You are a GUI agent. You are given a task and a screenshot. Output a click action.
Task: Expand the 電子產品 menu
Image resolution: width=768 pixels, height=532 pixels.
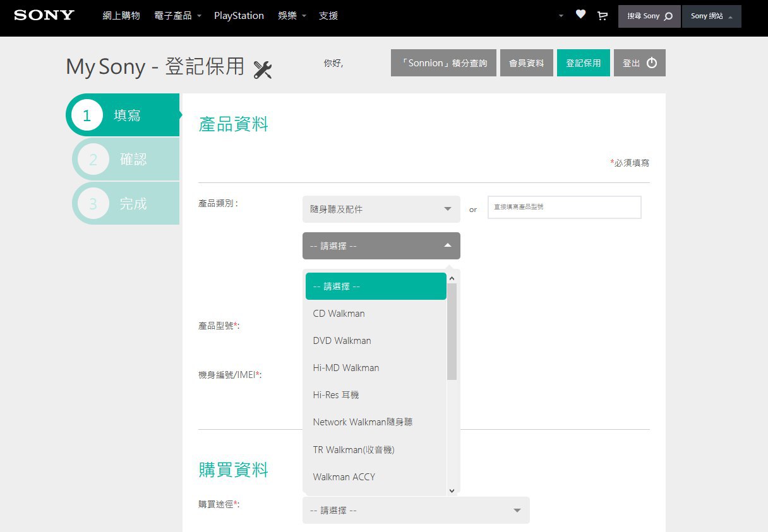pyautogui.click(x=177, y=15)
